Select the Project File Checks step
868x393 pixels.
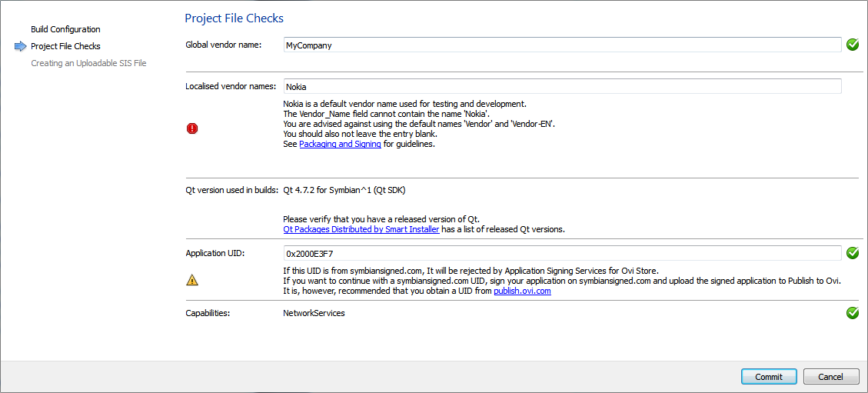point(65,46)
